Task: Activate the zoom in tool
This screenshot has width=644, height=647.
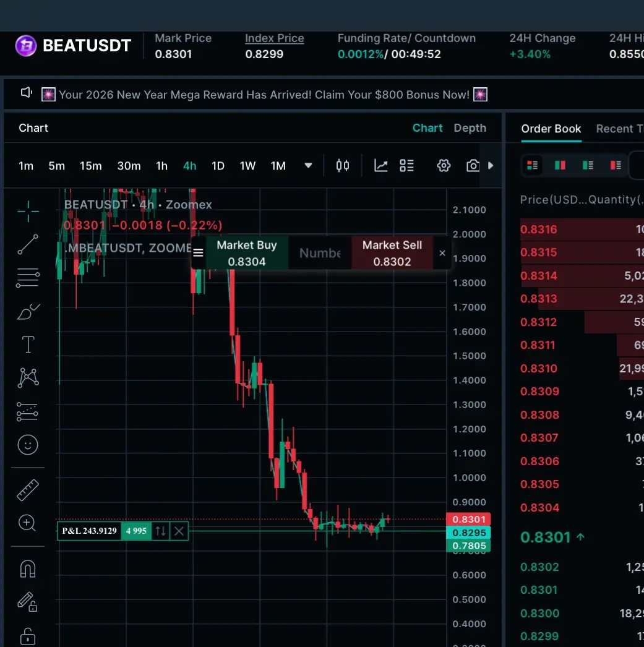Action: pyautogui.click(x=27, y=523)
